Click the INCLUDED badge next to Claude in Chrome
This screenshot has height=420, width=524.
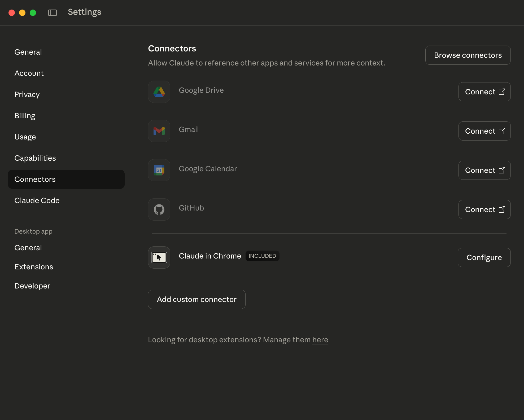[x=262, y=256]
